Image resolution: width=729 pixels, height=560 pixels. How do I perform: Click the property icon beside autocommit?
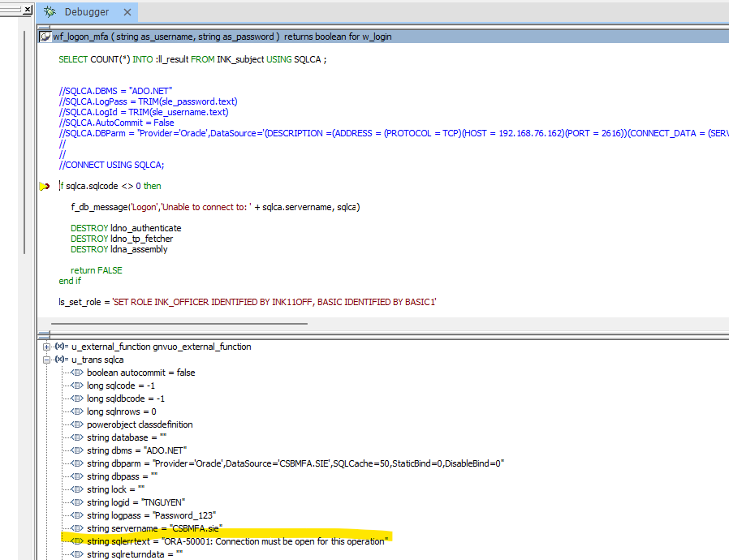pyautogui.click(x=77, y=373)
